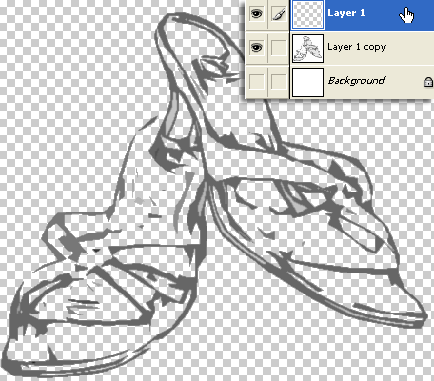
Task: Show the Background layer via its visibility box
Action: point(256,81)
